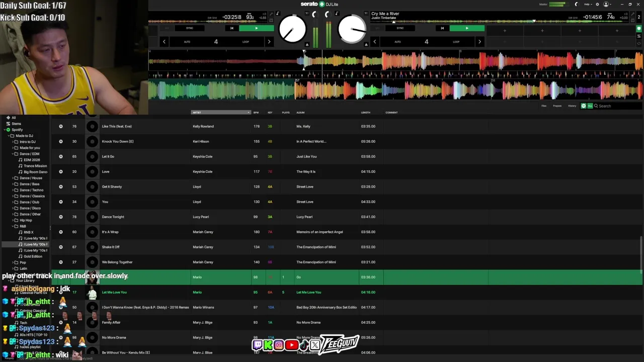
Task: Open the user account icon
Action: pyautogui.click(x=606, y=4)
